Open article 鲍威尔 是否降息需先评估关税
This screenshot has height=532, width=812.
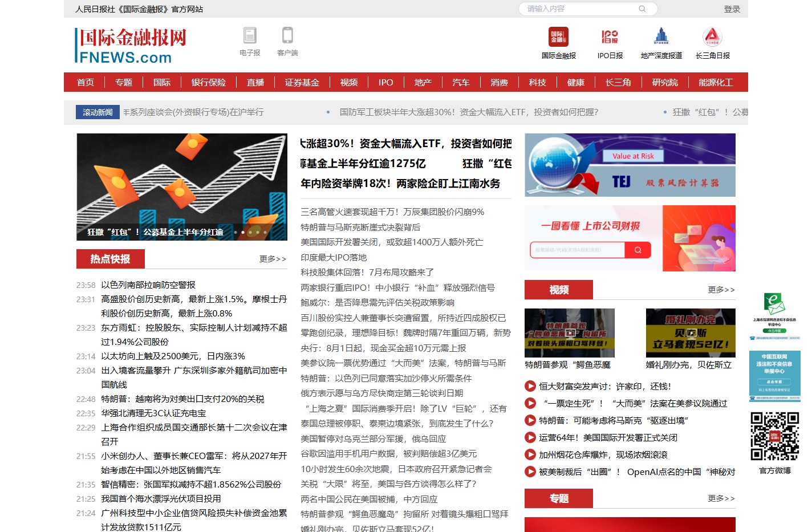377,303
